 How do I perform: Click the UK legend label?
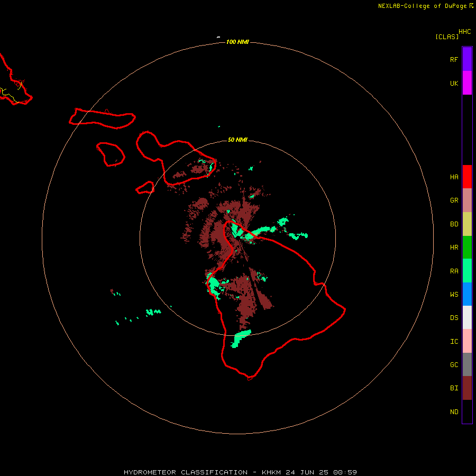pyautogui.click(x=454, y=84)
